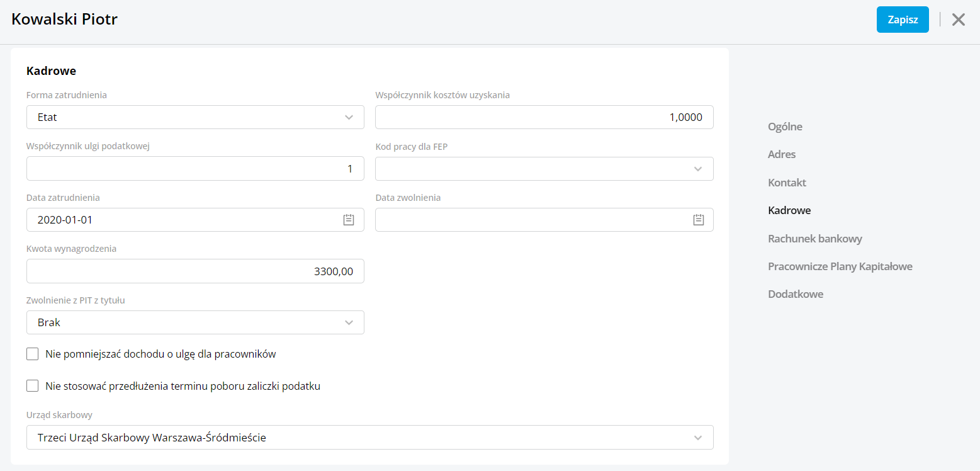
Task: Open the Data zatrudnienia calendar picker icon
Action: [349, 220]
